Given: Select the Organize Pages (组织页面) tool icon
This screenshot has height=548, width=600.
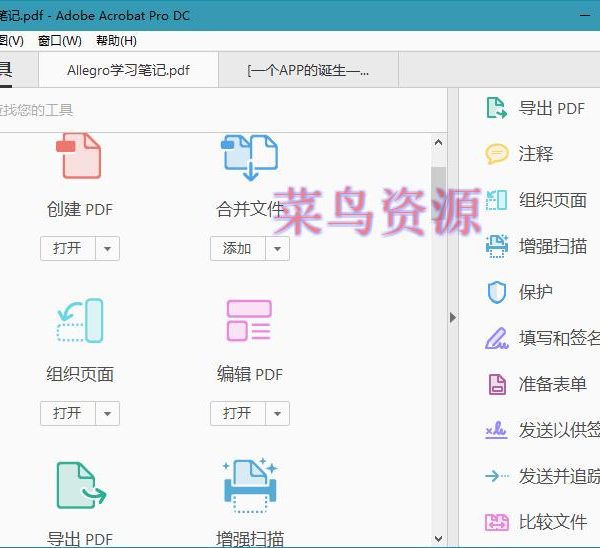Looking at the screenshot, I should (x=79, y=322).
